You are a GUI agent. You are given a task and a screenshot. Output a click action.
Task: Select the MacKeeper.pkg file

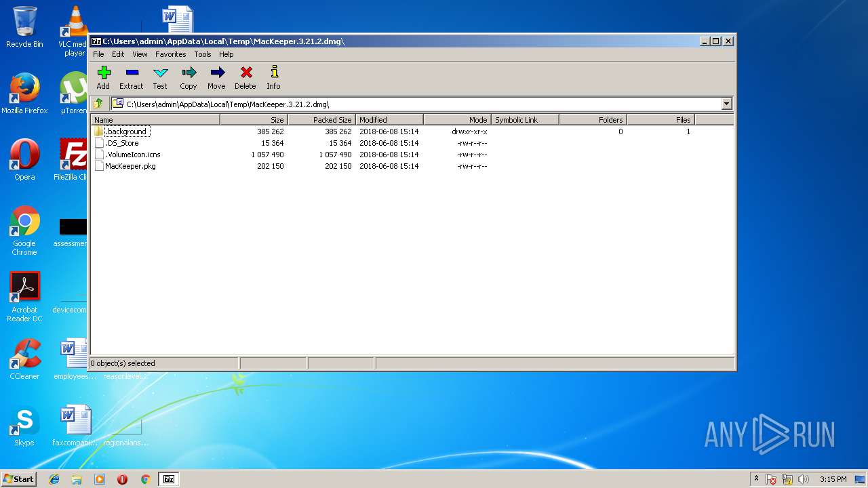coord(130,166)
